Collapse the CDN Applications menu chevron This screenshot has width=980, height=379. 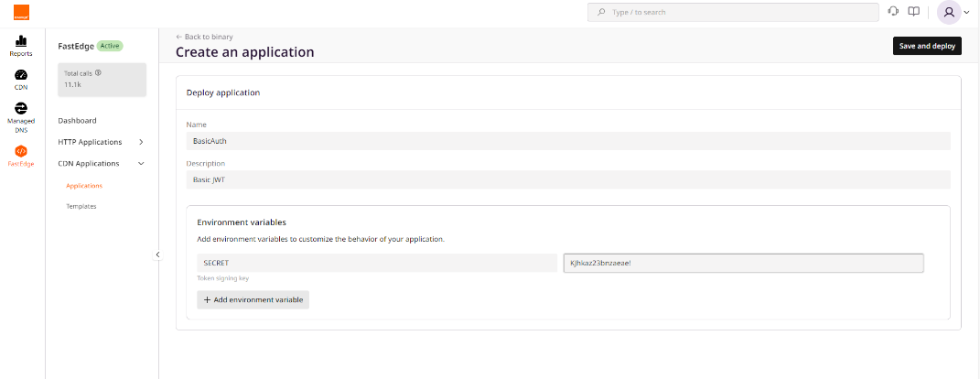coord(141,164)
